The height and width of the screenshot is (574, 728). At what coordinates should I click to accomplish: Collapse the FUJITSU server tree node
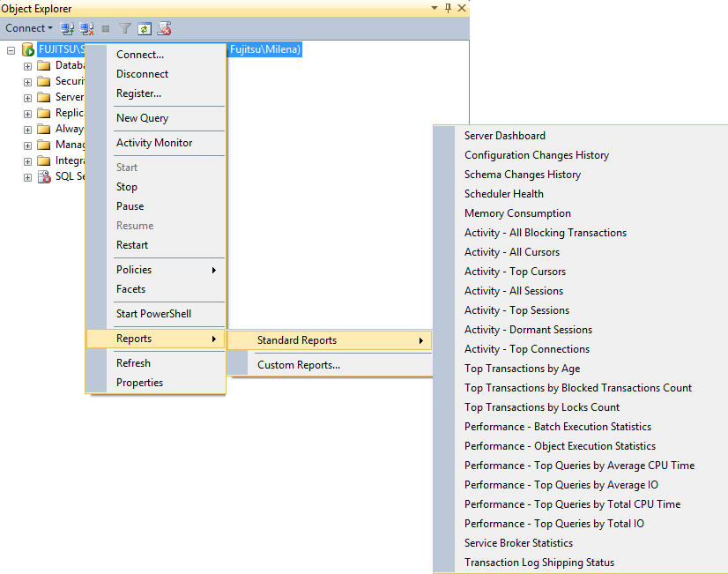[11, 50]
